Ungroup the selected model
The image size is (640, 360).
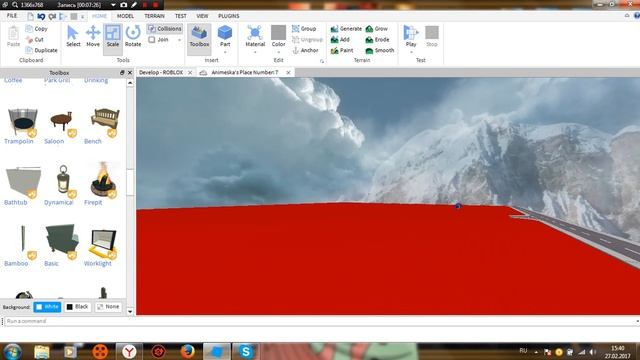[307, 40]
